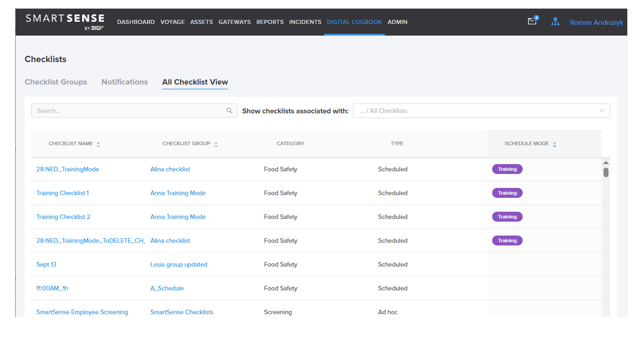Switch to the Notifications tab

(124, 82)
